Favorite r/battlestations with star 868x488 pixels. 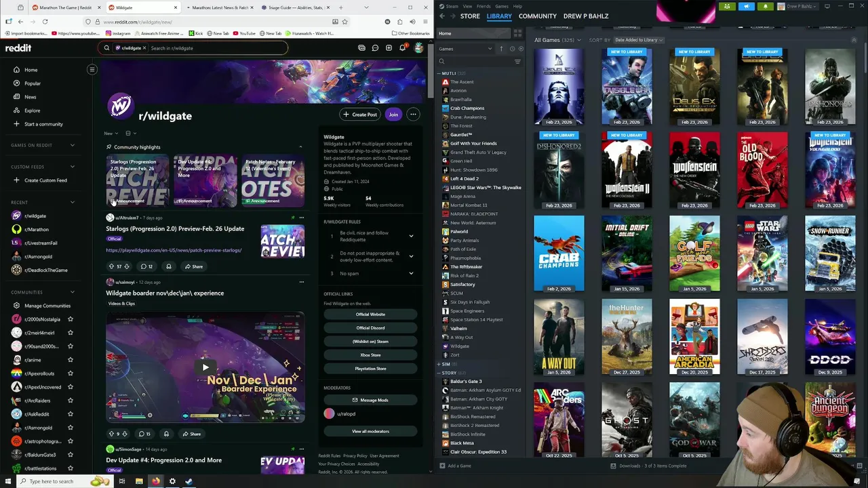(x=71, y=468)
